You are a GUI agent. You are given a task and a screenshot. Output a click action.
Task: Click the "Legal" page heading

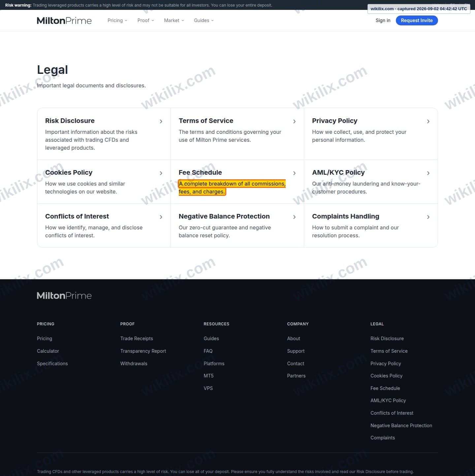(x=52, y=70)
